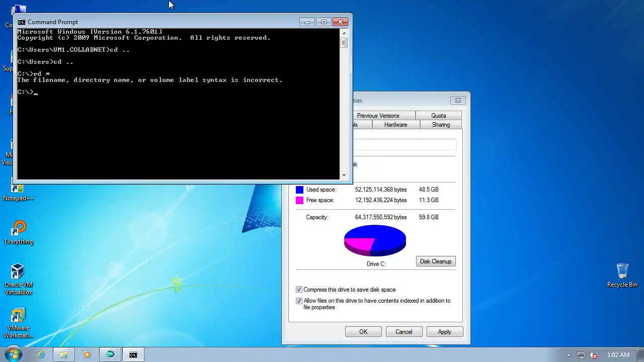
Task: Close the drive Properties dialog
Action: [x=458, y=100]
